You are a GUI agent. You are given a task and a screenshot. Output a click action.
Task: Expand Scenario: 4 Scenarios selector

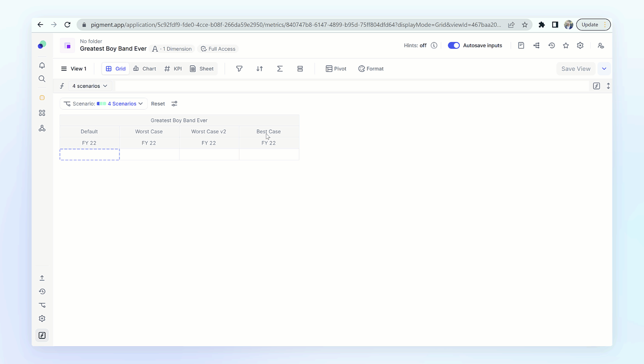104,104
